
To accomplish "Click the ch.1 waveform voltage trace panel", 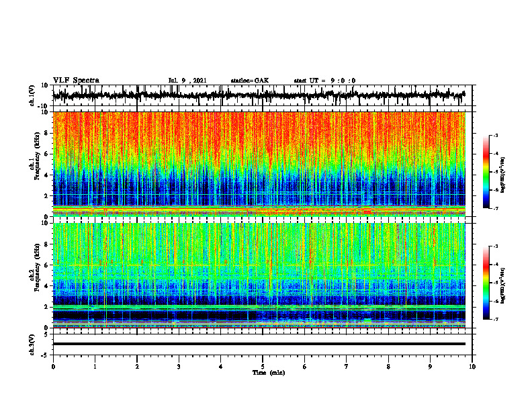I will click(262, 95).
